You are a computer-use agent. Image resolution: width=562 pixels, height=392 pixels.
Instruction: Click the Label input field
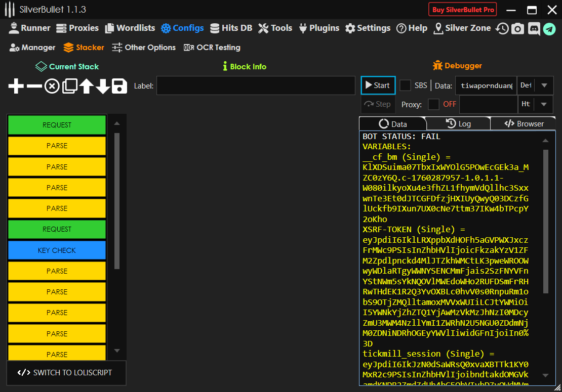pos(256,86)
